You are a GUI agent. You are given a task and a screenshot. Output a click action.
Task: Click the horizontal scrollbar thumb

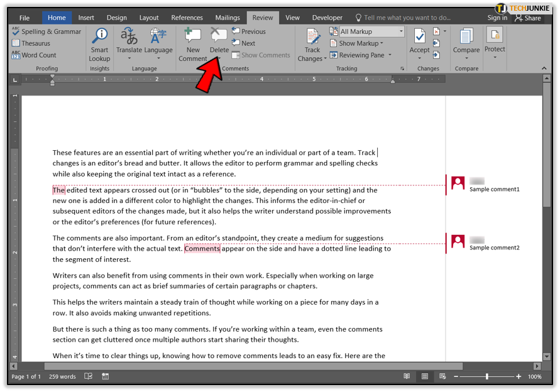pos(253,366)
